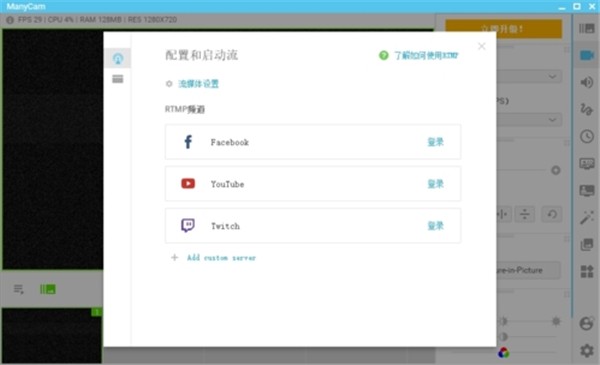Rotate video counterclockwise button
600x365 pixels.
click(x=552, y=214)
